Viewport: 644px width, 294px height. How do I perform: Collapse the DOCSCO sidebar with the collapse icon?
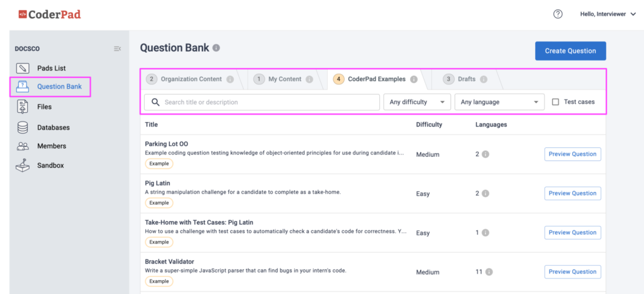click(x=117, y=48)
